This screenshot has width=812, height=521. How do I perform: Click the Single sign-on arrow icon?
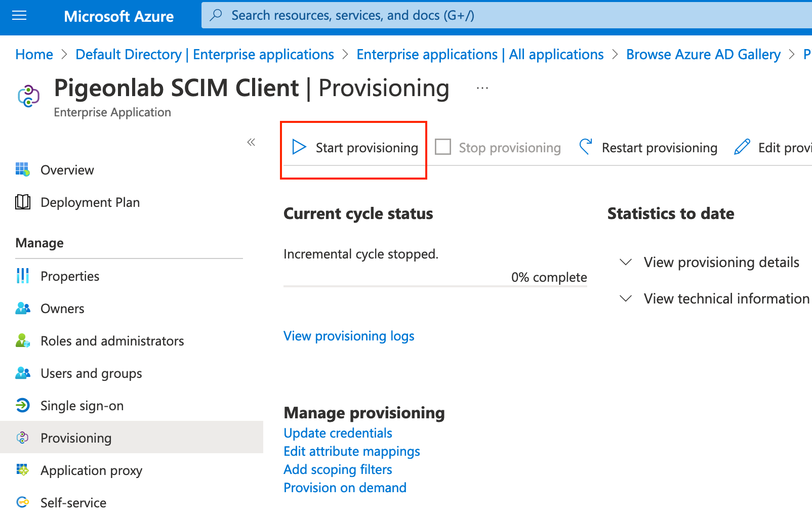point(23,405)
